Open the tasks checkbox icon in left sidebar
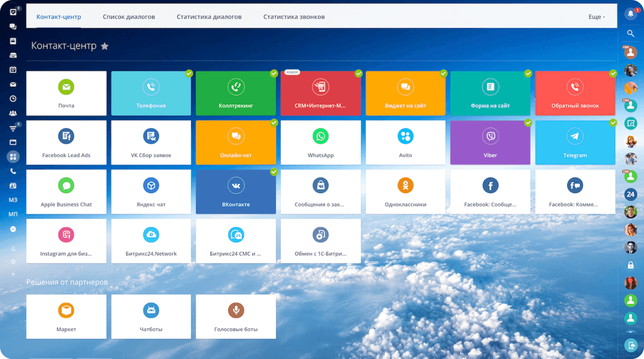 tap(13, 12)
